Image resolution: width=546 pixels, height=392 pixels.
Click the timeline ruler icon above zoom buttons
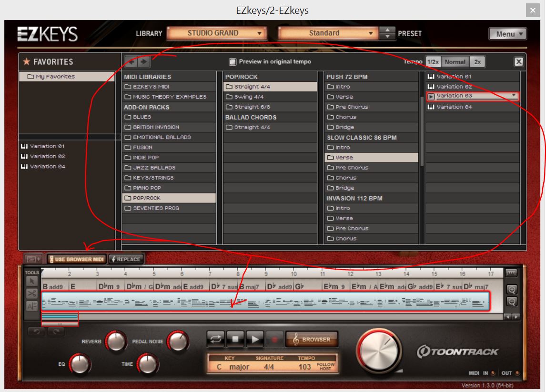coord(511,273)
